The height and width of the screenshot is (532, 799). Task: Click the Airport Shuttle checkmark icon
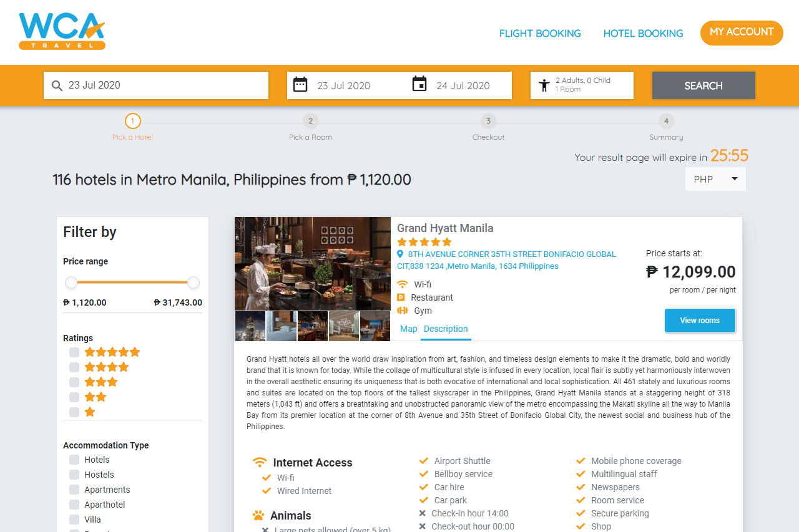(x=423, y=461)
